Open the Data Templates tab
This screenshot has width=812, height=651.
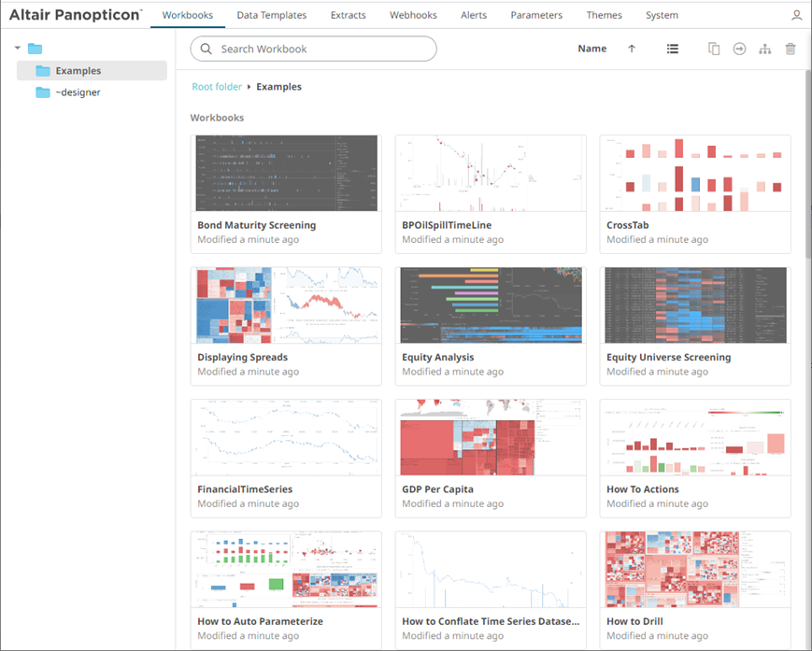(271, 16)
